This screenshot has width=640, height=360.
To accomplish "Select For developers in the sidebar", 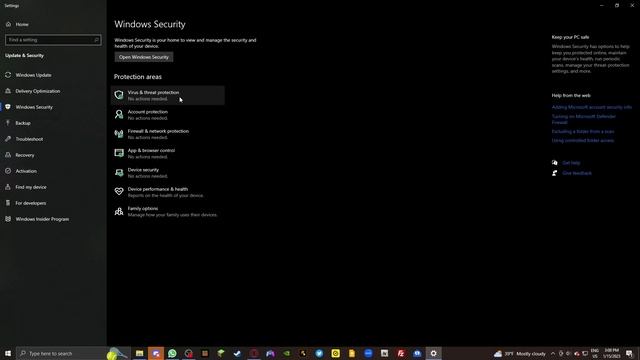I will click(x=53, y=203).
